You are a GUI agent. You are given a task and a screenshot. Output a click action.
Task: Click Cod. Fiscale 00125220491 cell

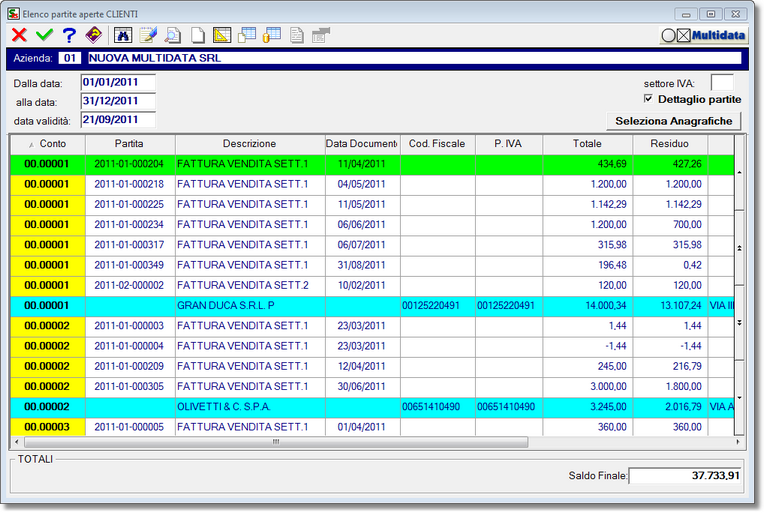click(437, 306)
